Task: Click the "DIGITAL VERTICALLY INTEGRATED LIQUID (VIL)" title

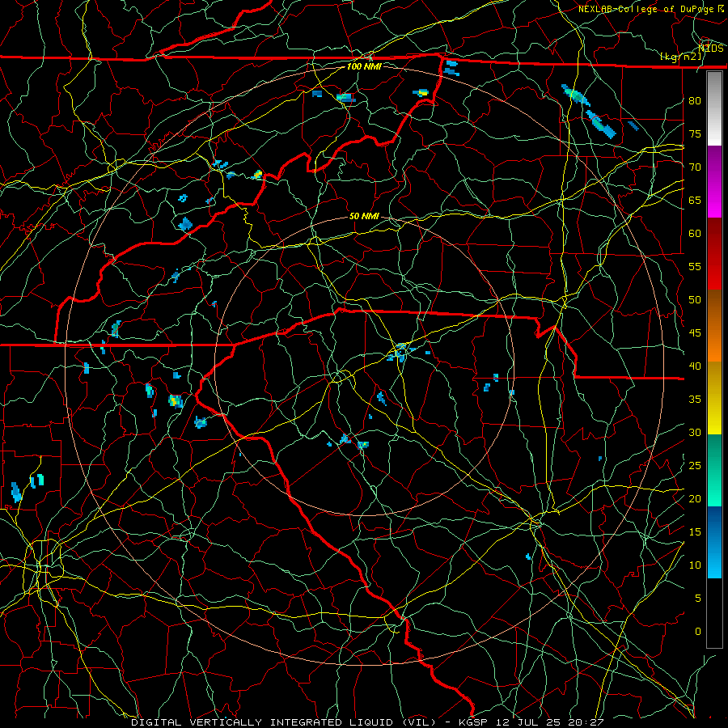Action: [284, 722]
